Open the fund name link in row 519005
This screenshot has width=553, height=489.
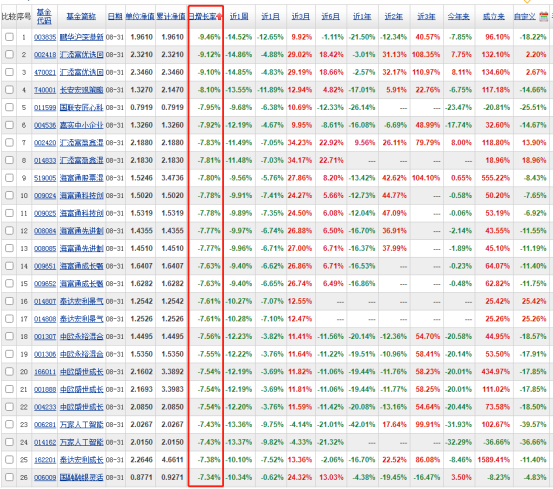pos(81,178)
